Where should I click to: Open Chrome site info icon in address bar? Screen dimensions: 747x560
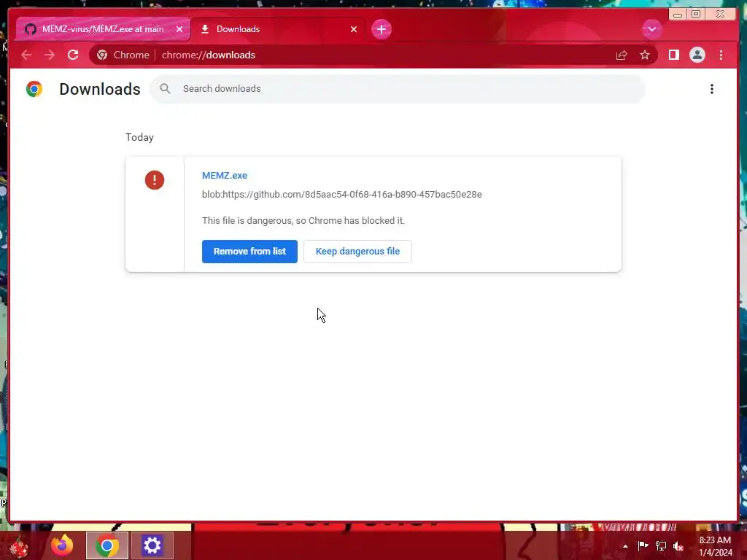(102, 55)
